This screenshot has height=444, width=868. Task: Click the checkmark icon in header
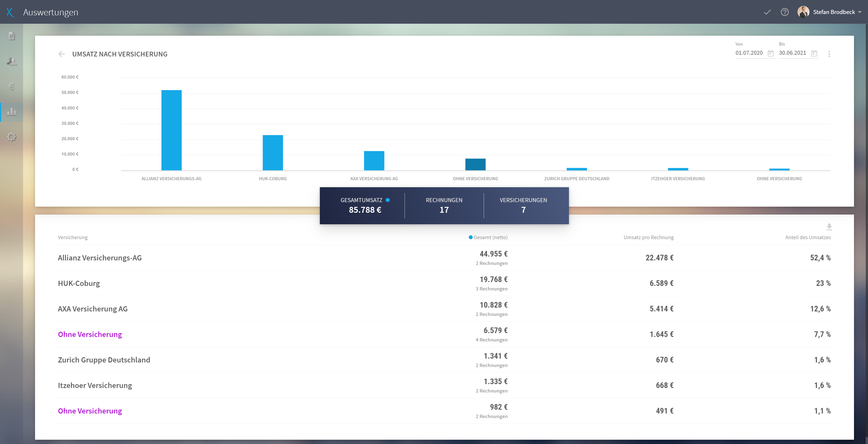pos(767,12)
